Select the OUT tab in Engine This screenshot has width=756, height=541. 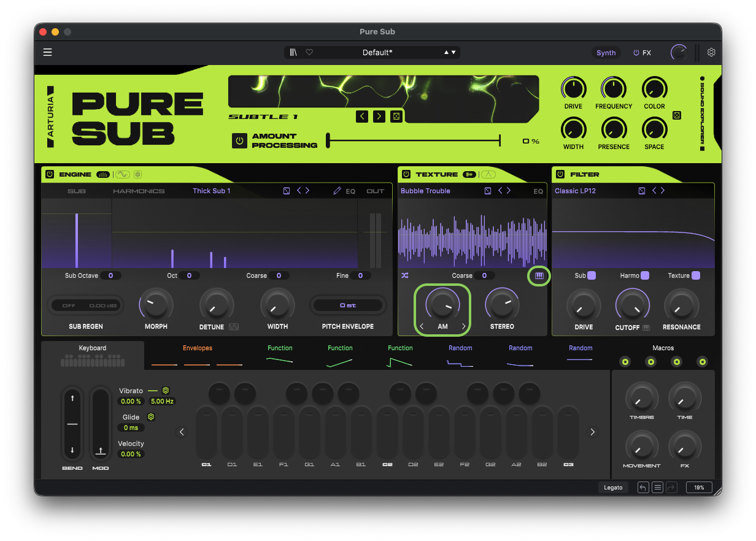tap(376, 191)
